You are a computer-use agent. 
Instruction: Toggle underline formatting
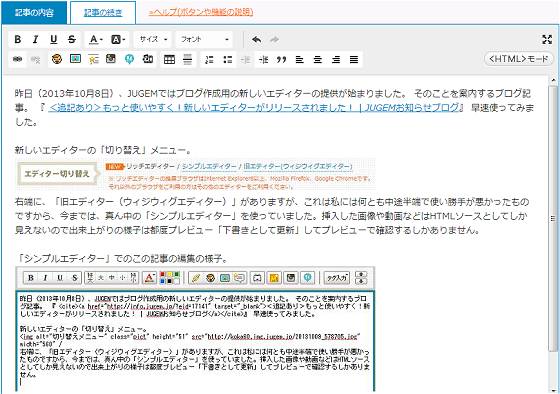(x=54, y=39)
